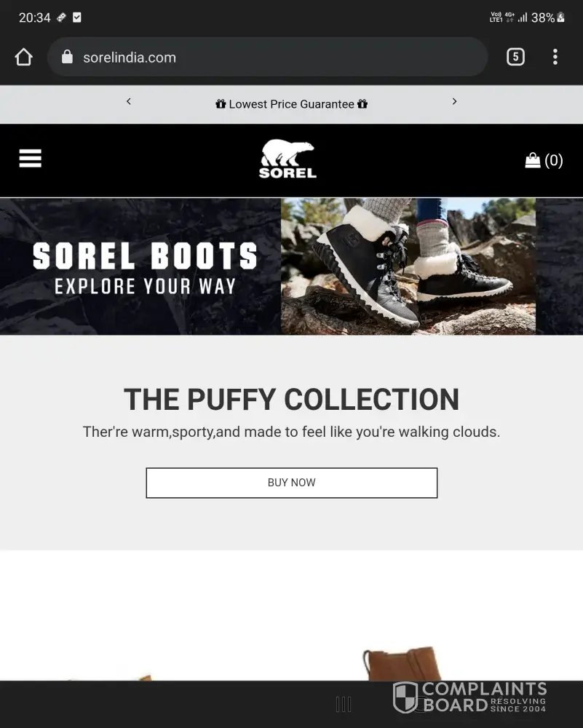
Task: Show the previous announcement with left chevron
Action: click(x=129, y=101)
